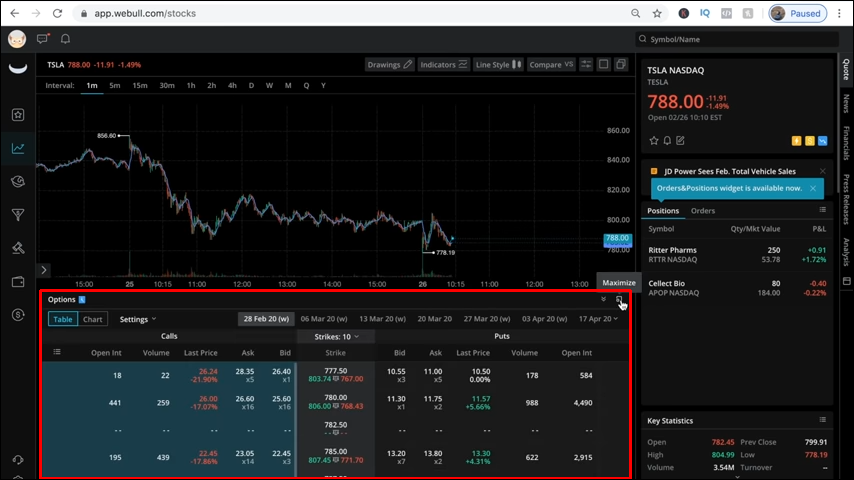Open the JD Power Sees Feb. news headline
Screen dimensions: 854x480
tap(730, 171)
